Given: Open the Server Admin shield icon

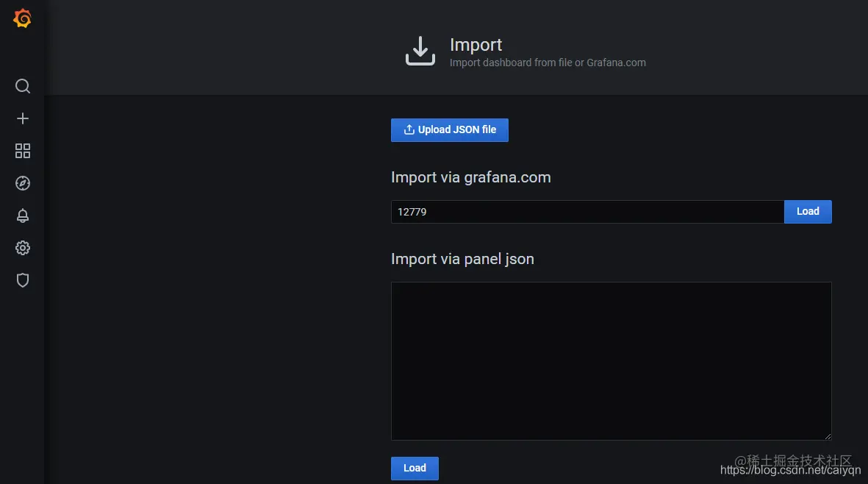Looking at the screenshot, I should [23, 280].
